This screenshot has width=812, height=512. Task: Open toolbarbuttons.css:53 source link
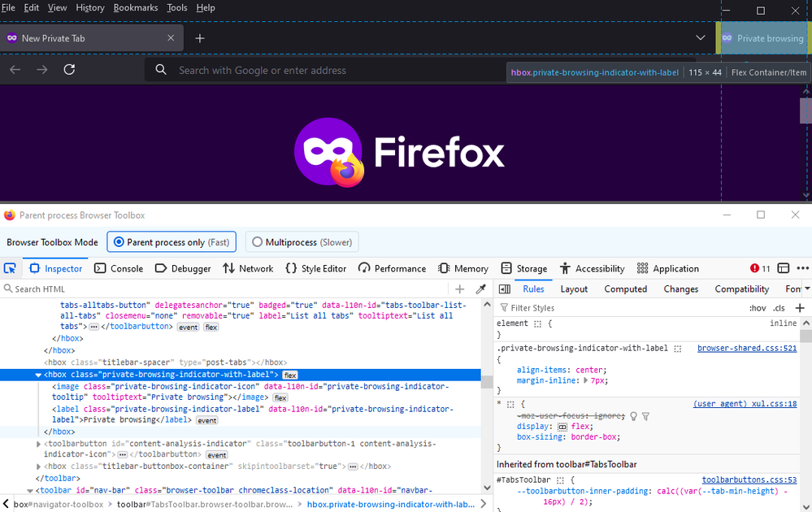pyautogui.click(x=749, y=480)
